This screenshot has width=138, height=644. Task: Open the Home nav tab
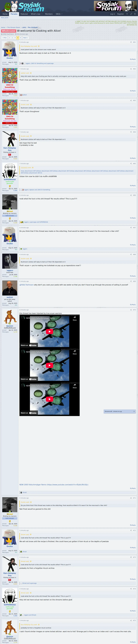[5, 14]
